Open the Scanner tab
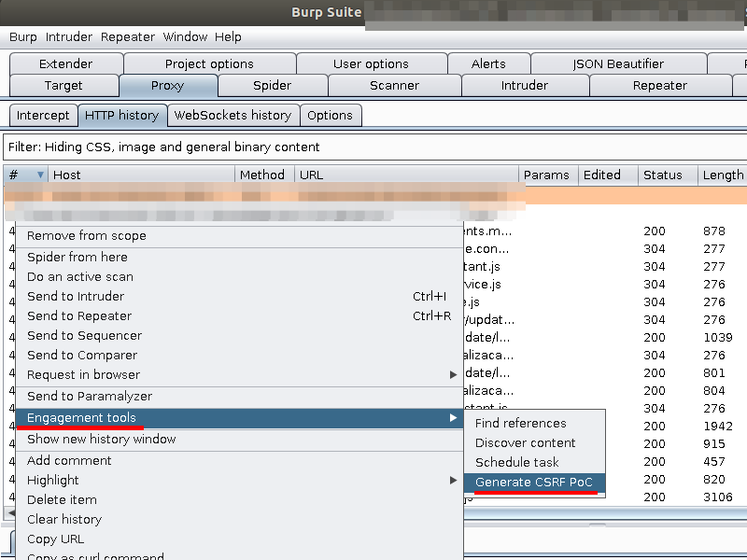Screen dimensions: 747x560 tap(394, 86)
